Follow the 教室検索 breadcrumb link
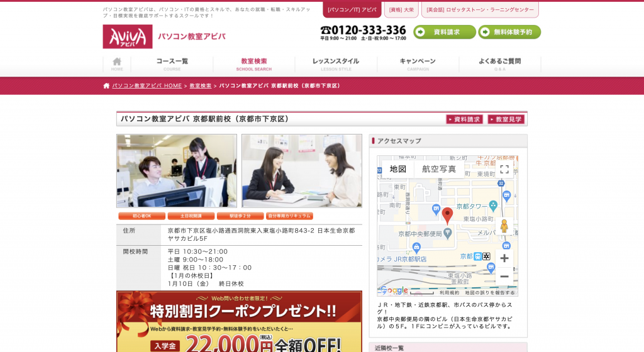644x352 pixels. [x=201, y=85]
